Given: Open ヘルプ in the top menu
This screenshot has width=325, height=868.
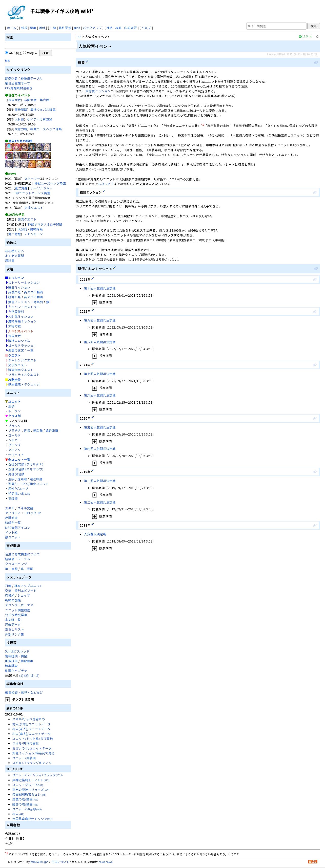Looking at the screenshot, I should tap(146, 28).
